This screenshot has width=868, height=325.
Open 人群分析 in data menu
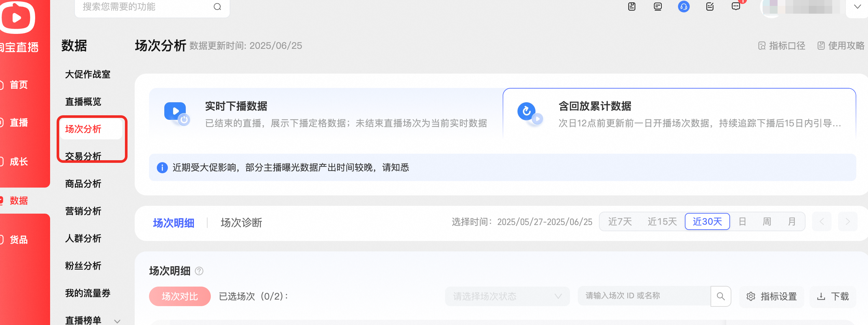point(83,238)
